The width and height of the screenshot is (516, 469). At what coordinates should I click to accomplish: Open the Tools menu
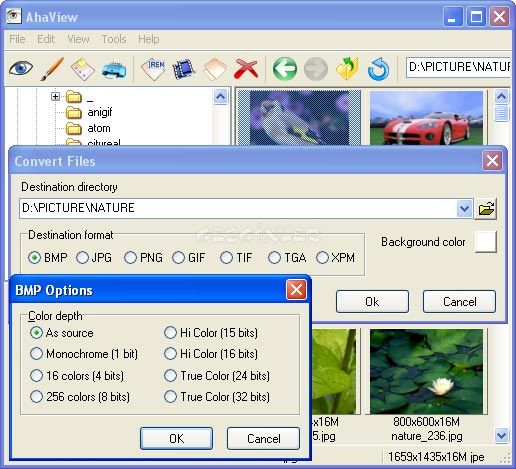tap(114, 39)
